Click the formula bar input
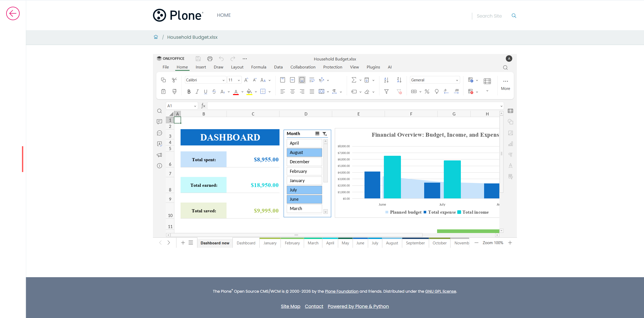The height and width of the screenshot is (318, 644). tap(353, 106)
